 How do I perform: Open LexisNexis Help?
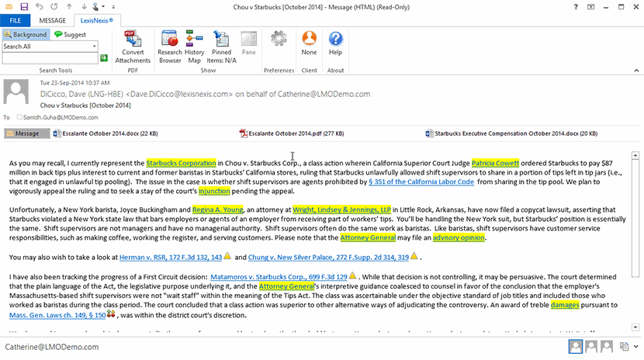point(335,43)
